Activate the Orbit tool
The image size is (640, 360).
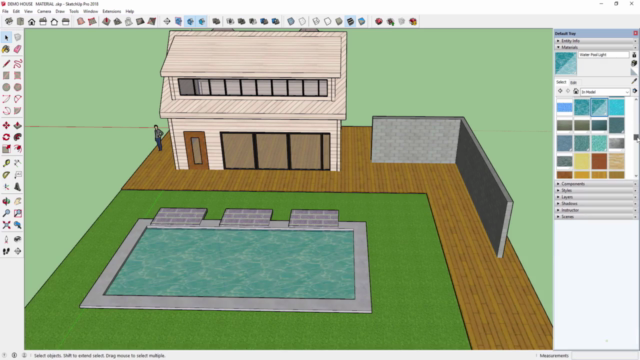coord(6,201)
